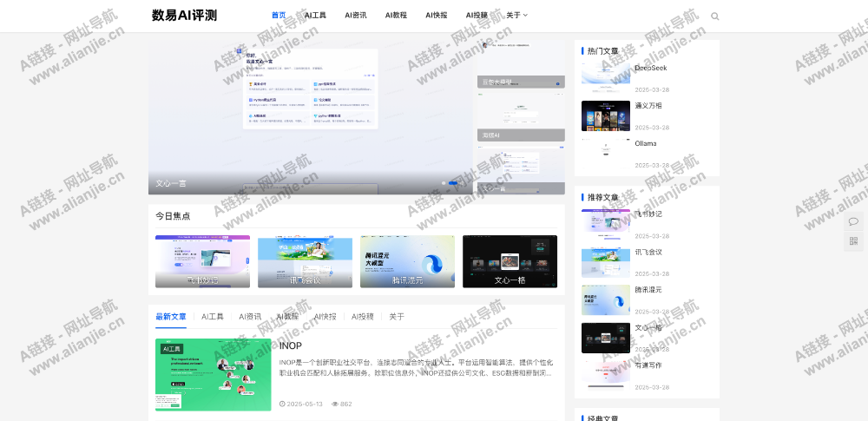The height and width of the screenshot is (421, 868).
Task: Open the INOP article thumbnail image
Action: click(214, 374)
